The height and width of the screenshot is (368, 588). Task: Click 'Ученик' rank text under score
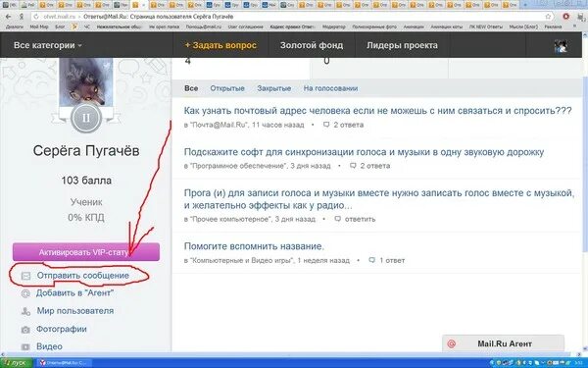coord(86,202)
